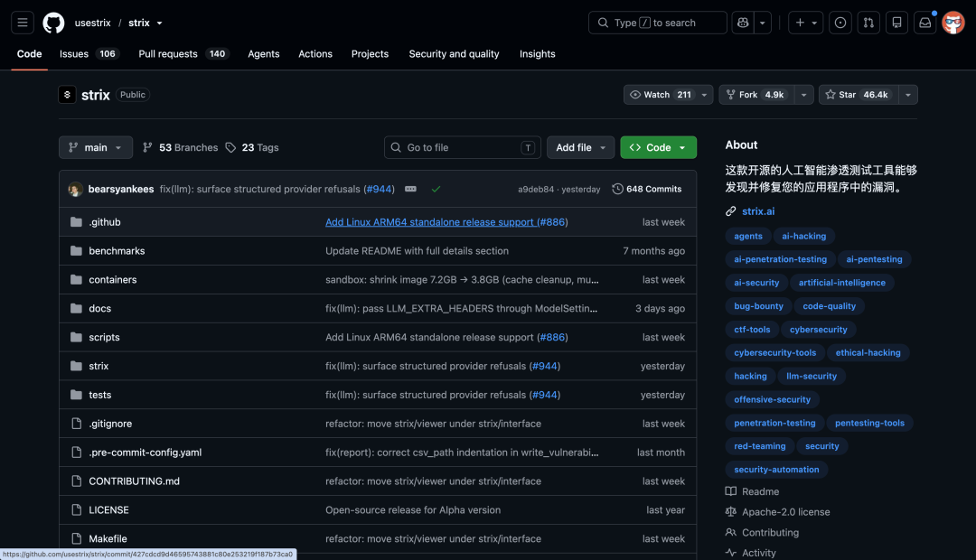Click the LICENSE file icon

(76, 509)
